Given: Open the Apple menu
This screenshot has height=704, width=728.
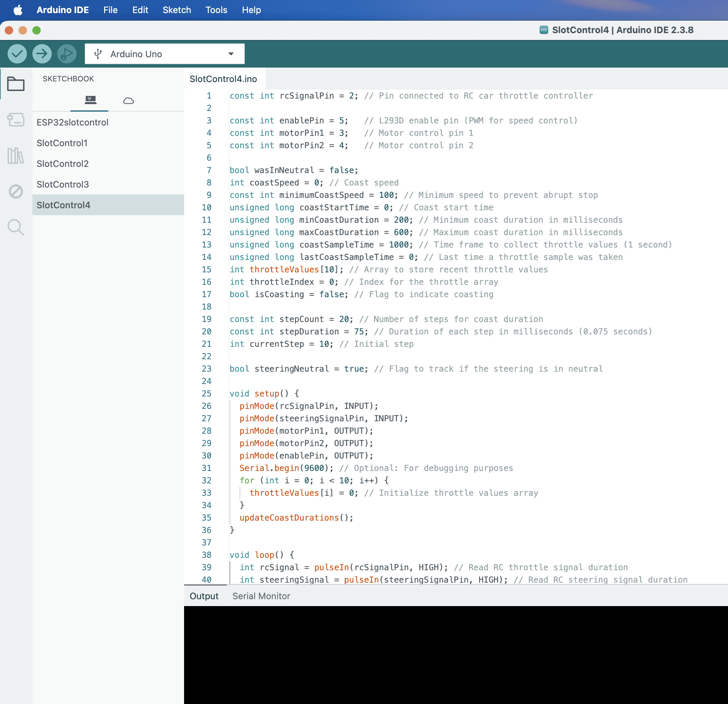Looking at the screenshot, I should [18, 10].
